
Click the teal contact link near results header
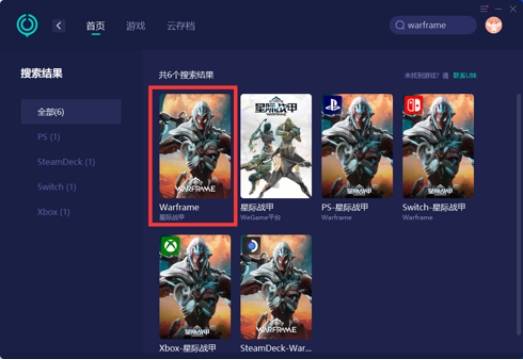pos(464,75)
